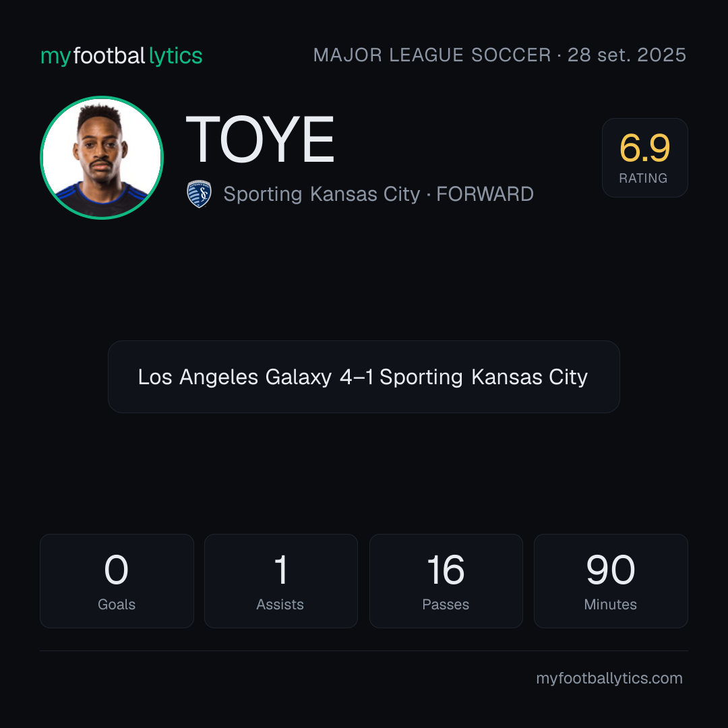Click the 28 set. 2025 date
This screenshot has width=728, height=728.
(627, 55)
